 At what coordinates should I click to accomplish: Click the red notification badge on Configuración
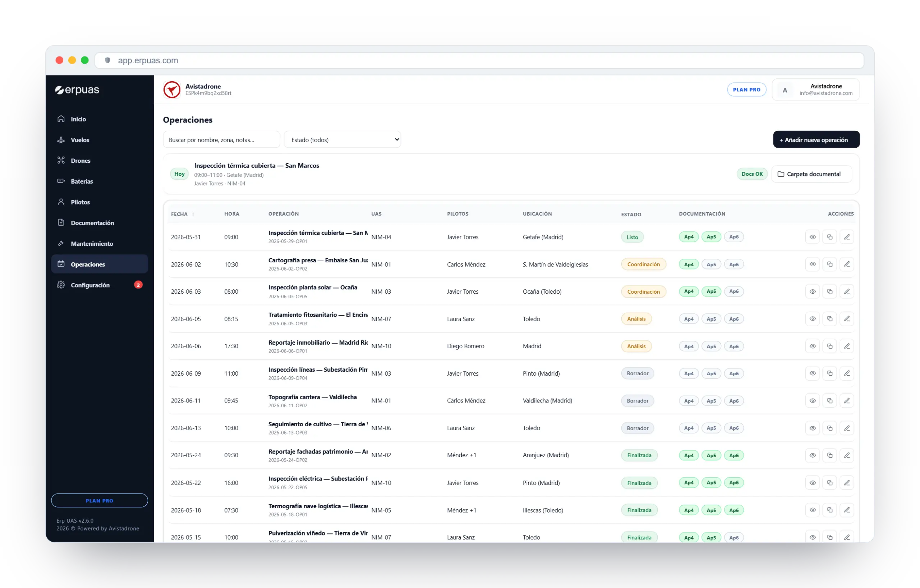click(138, 285)
